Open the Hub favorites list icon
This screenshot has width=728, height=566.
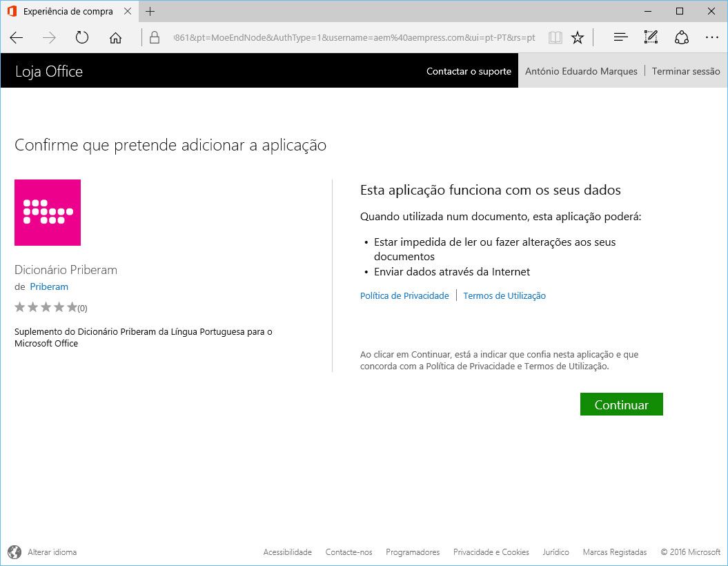coord(620,38)
